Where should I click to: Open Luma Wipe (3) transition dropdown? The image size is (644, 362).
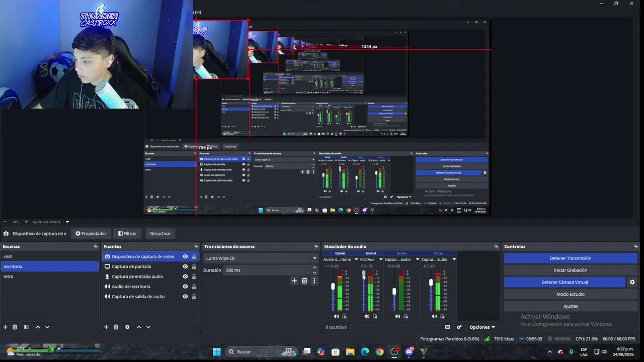[261, 258]
